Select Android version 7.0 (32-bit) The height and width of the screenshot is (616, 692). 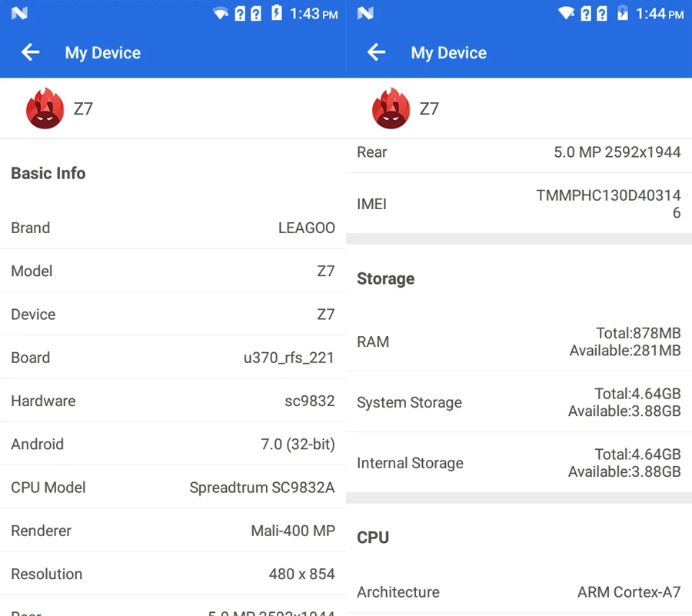pos(298,444)
